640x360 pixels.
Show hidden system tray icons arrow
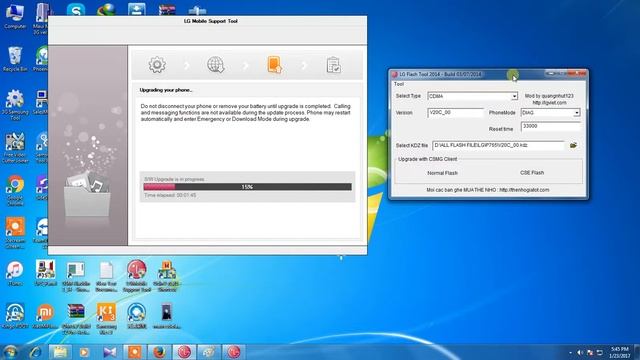pyautogui.click(x=570, y=352)
